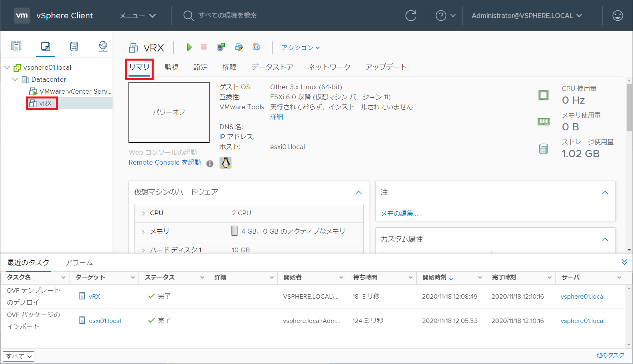633x364 pixels.
Task: Expand the メモリ hardware row
Action: tap(143, 232)
